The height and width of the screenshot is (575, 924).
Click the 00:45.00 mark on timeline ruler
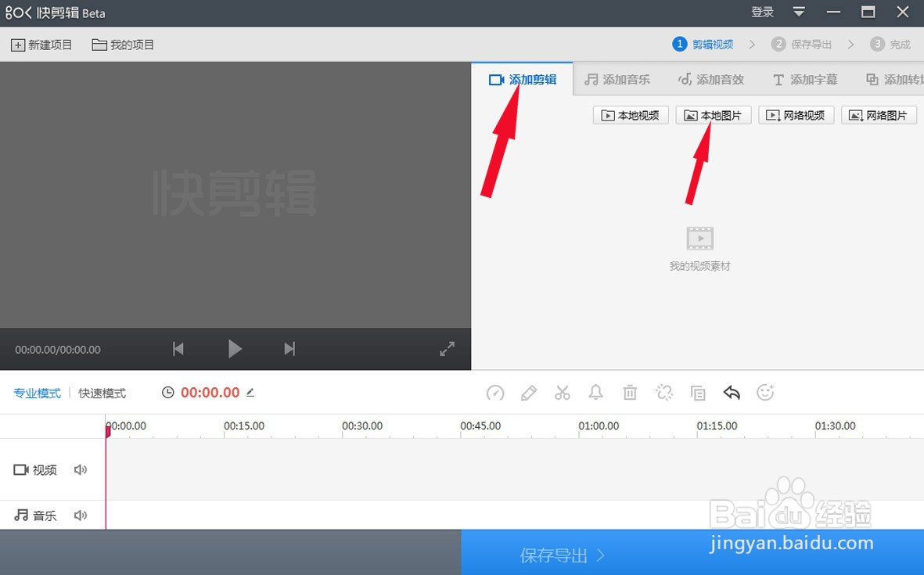tap(480, 426)
